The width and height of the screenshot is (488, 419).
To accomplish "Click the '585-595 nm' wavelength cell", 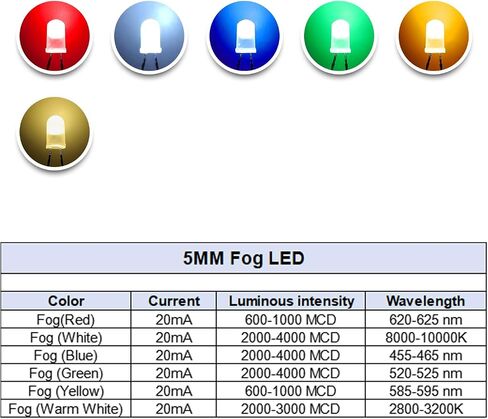I will click(x=426, y=391).
